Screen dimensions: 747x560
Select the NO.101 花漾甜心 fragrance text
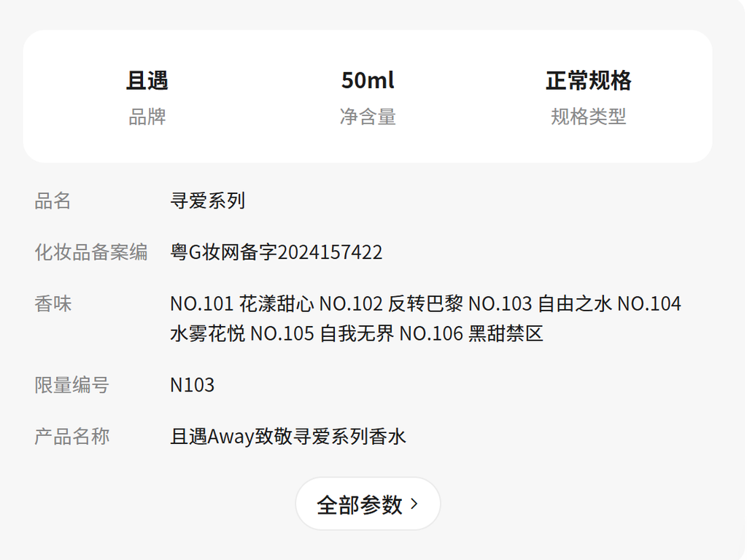coord(242,303)
